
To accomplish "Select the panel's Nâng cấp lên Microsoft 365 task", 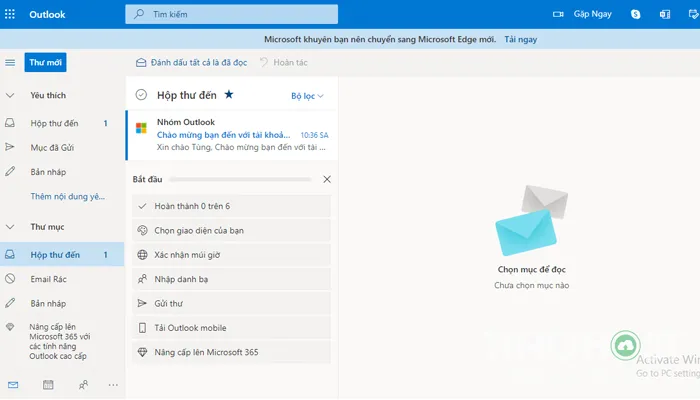I will 231,352.
